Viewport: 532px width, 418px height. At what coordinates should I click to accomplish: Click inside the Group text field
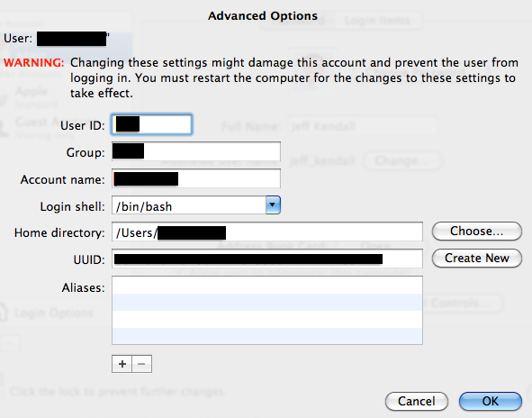click(196, 151)
